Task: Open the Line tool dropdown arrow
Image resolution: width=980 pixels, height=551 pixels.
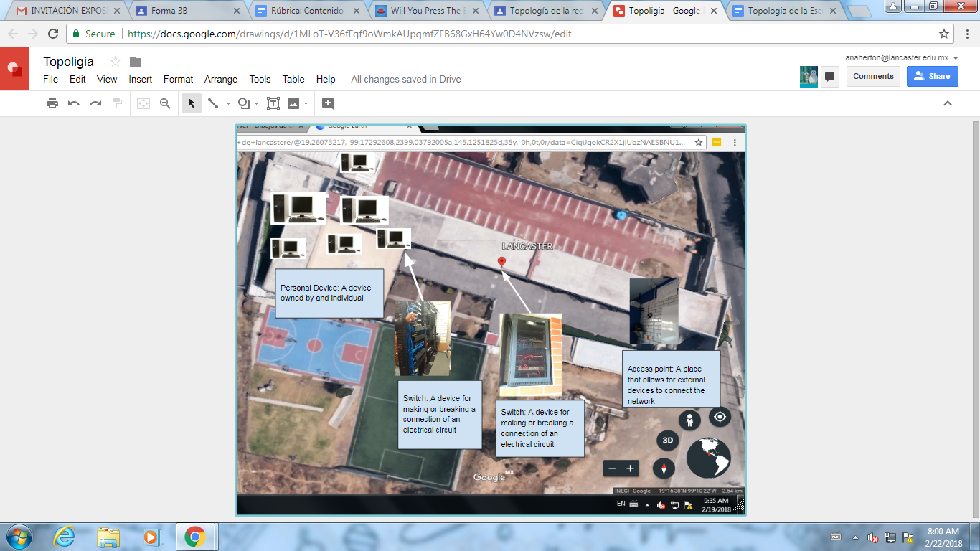Action: pyautogui.click(x=228, y=103)
